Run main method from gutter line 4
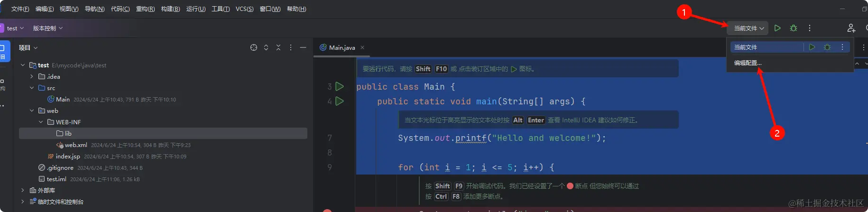 (340, 101)
